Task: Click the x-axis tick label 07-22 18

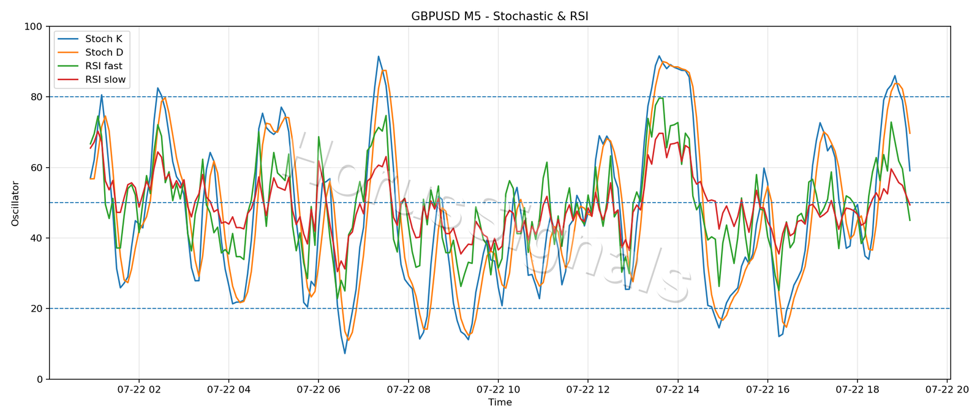Action: 858,389
